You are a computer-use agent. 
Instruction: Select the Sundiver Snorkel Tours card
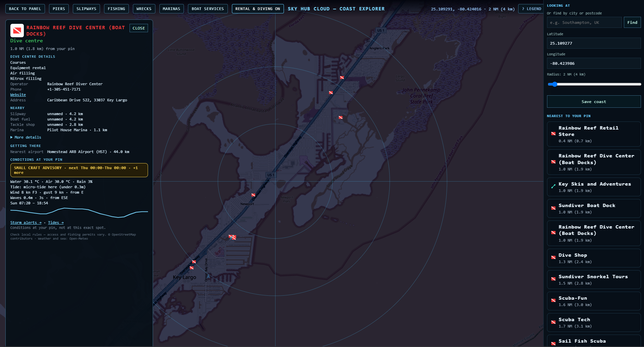pos(594,280)
